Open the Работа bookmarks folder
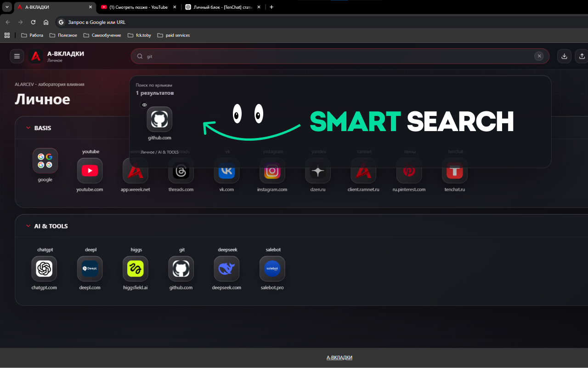Image resolution: width=588 pixels, height=368 pixels. [32, 35]
